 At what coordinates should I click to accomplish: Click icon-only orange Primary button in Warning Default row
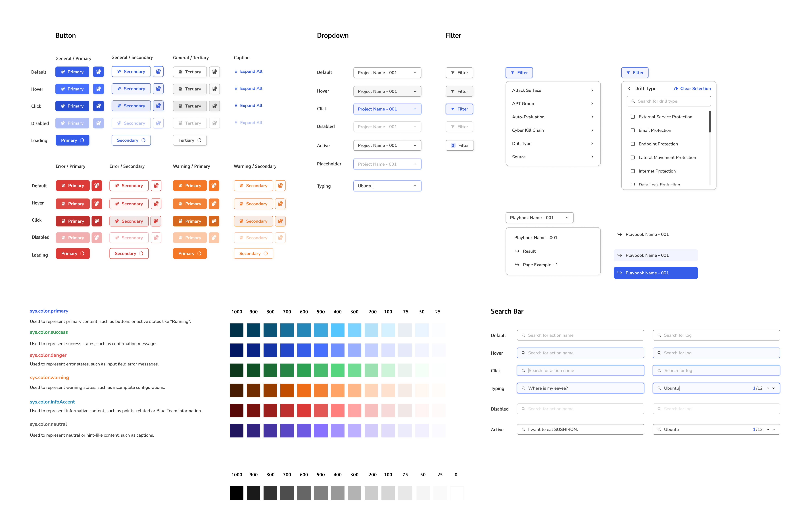tap(214, 186)
